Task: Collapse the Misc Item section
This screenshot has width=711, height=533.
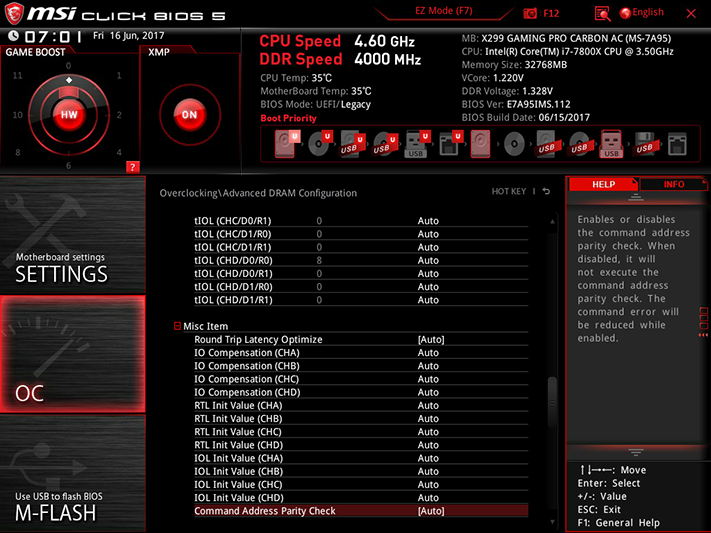Action: click(177, 326)
